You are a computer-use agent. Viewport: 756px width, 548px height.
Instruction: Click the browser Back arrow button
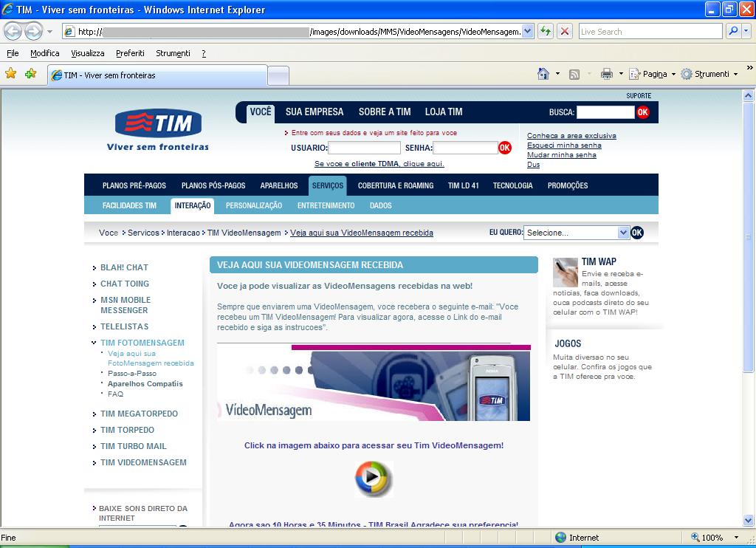[13, 31]
